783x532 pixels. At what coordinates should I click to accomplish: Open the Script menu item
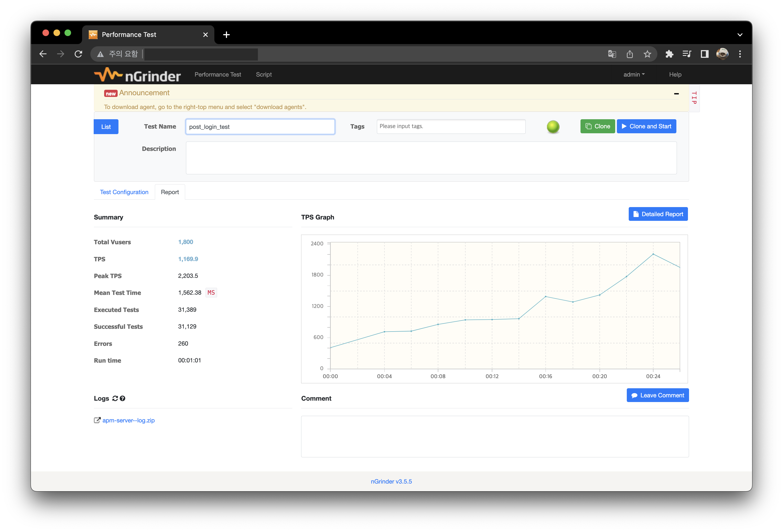[x=263, y=74]
